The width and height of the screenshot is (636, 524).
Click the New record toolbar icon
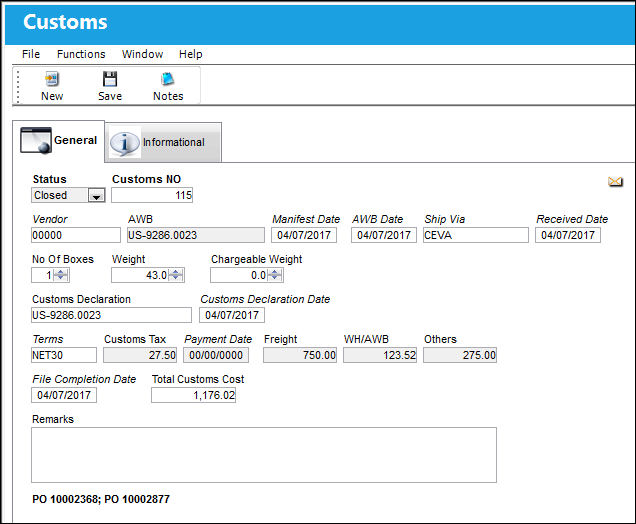[52, 79]
